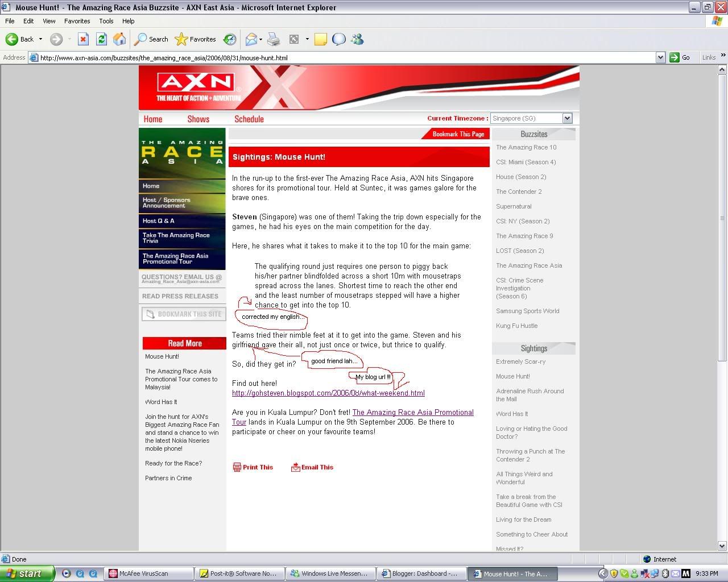The height and width of the screenshot is (582, 728).
Task: Open the Help menu
Action: pos(129,21)
